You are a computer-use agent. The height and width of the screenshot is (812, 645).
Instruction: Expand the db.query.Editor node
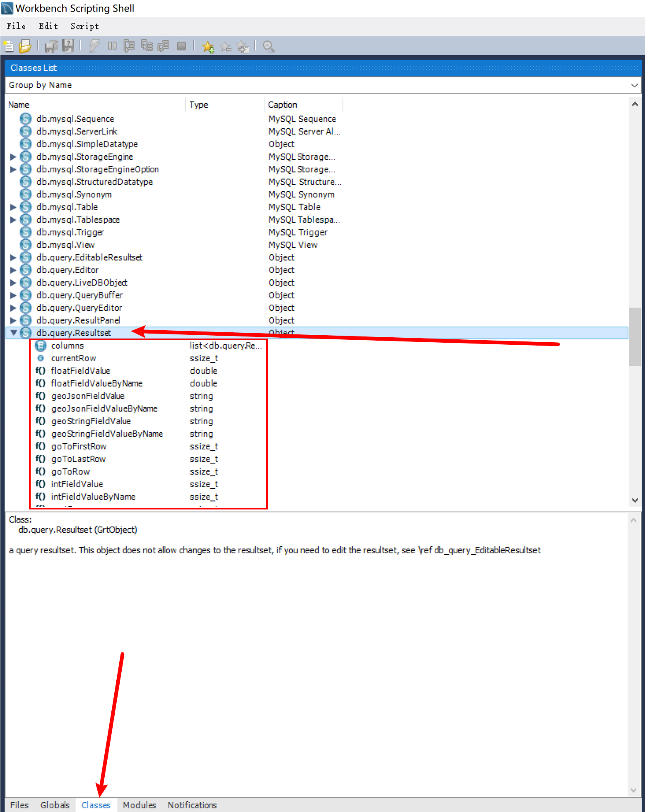point(13,270)
